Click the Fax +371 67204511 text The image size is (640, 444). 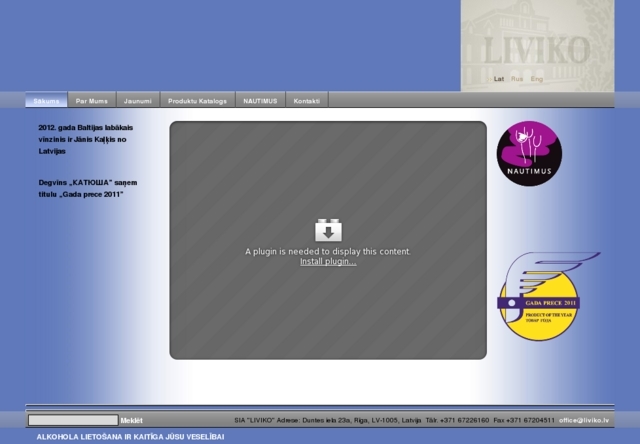524,420
